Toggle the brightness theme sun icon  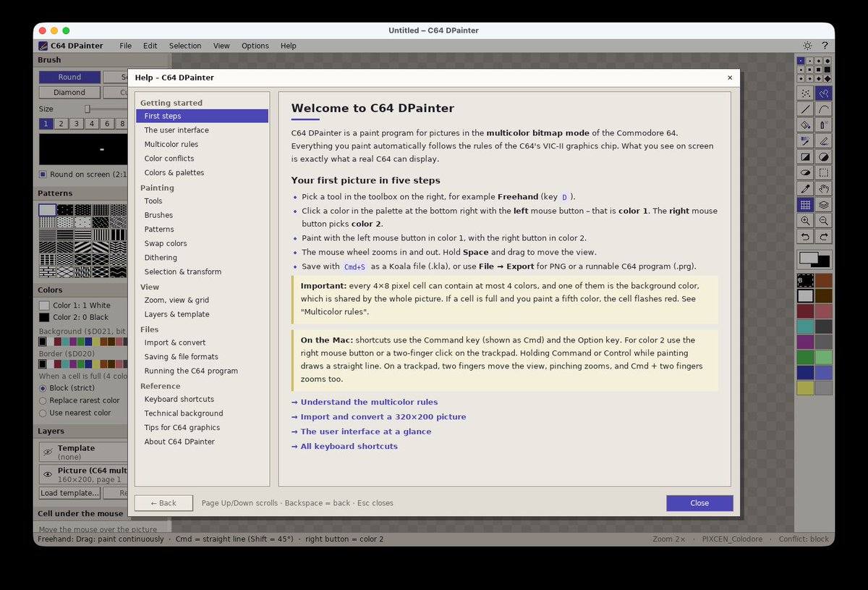coord(807,46)
